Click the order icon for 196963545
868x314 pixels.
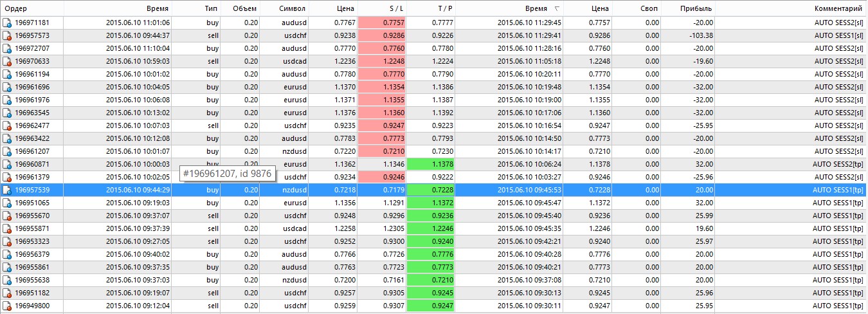(7, 113)
